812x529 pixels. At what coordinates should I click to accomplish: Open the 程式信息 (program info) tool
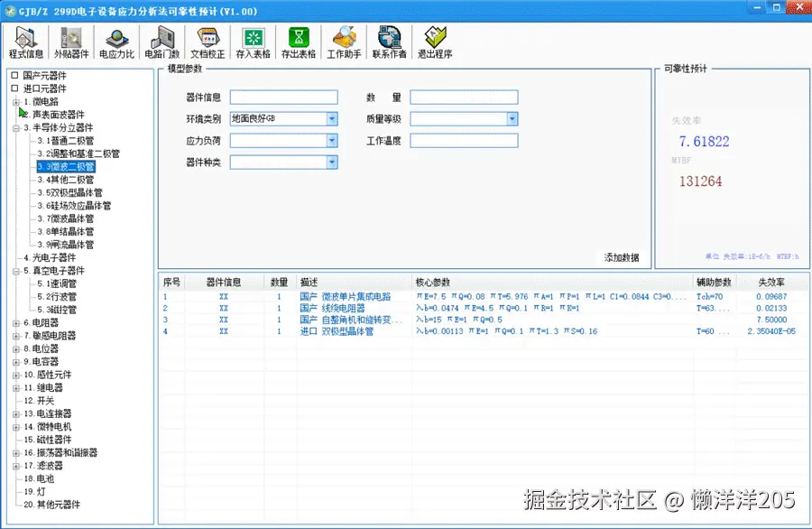(25, 42)
